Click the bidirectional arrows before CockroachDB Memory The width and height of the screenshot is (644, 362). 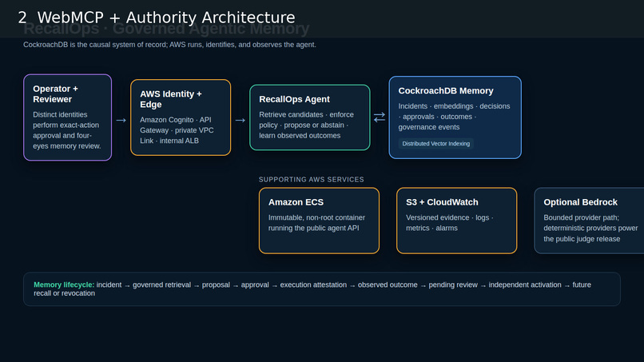tap(380, 117)
